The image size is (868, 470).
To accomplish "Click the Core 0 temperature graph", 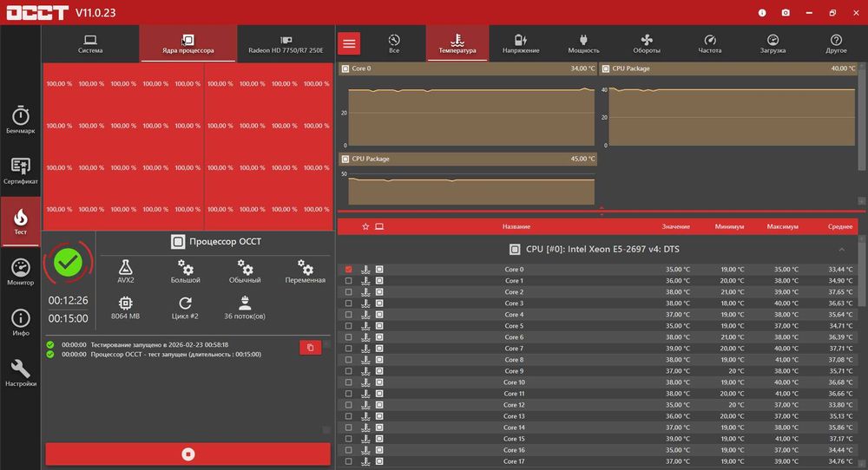I will point(471,116).
